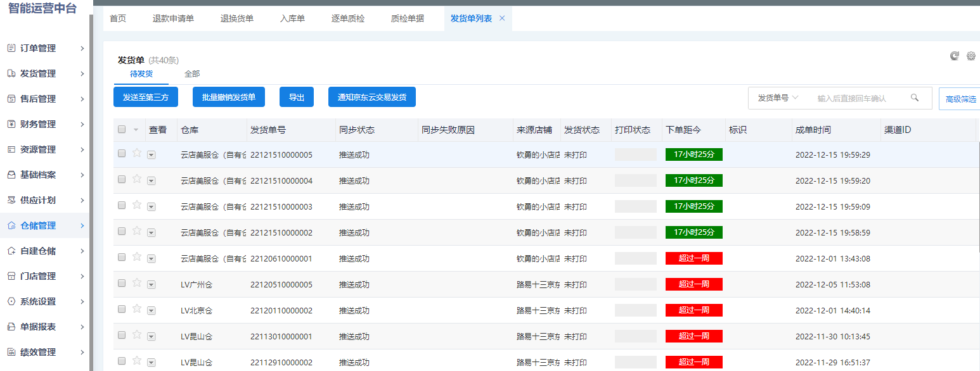Click the search magnifier icon

tap(915, 97)
